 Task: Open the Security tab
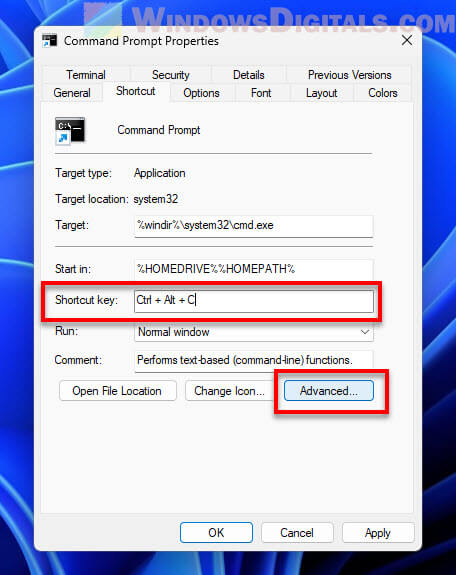pyautogui.click(x=171, y=74)
